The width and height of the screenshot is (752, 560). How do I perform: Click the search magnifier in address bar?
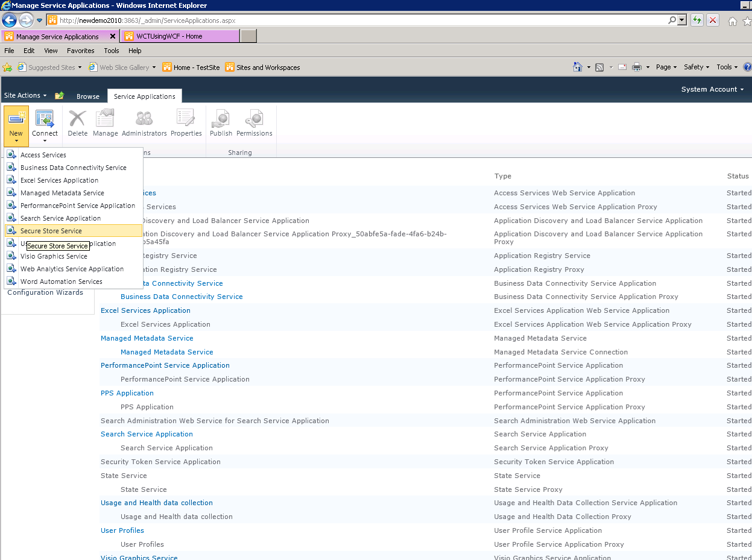[672, 20]
